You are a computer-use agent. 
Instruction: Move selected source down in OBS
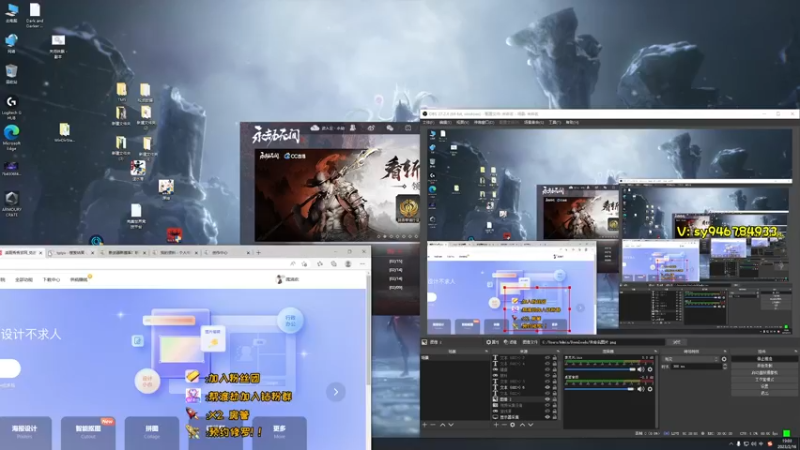click(x=531, y=424)
